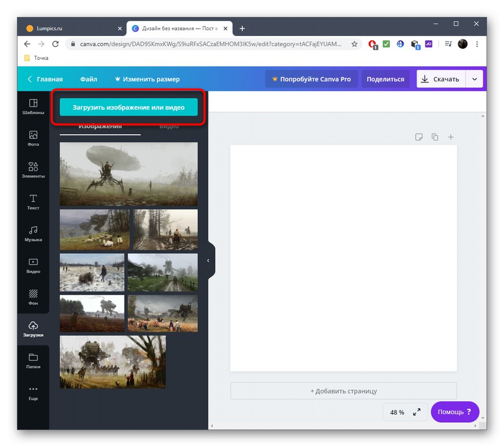The width and height of the screenshot is (504, 447).
Task: Click the green checkmark extension icon
Action: [386, 44]
